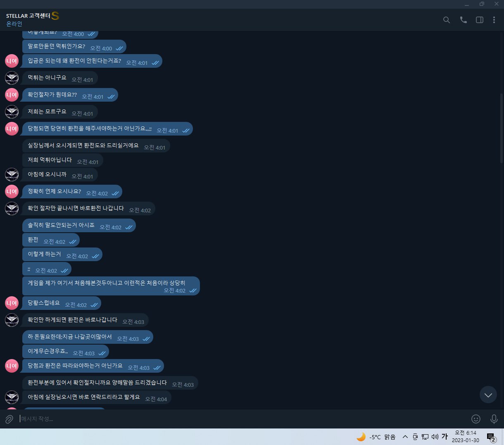504x445 pixels.
Task: Open Windows notification center icon
Action: click(x=491, y=437)
